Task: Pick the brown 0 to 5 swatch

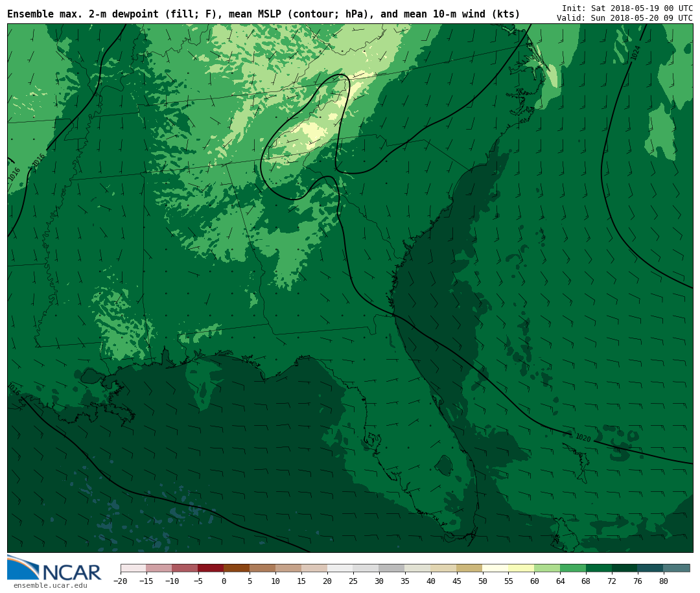Action: click(237, 568)
